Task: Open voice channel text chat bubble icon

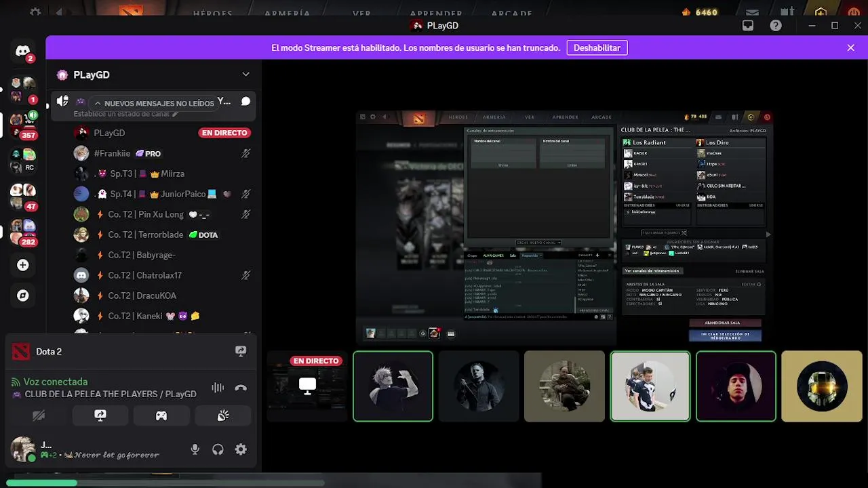Action: tap(245, 102)
